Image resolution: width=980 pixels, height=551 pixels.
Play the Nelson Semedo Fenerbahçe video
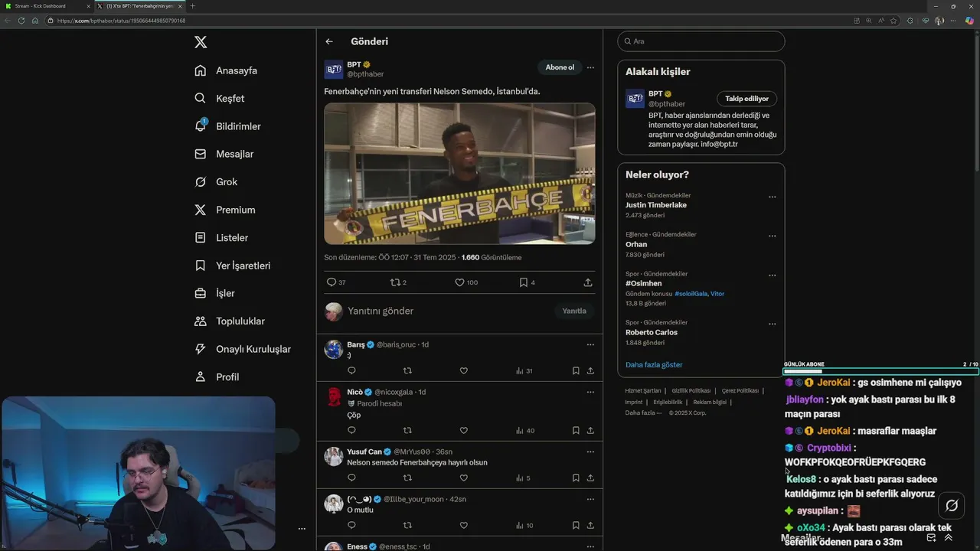[459, 174]
